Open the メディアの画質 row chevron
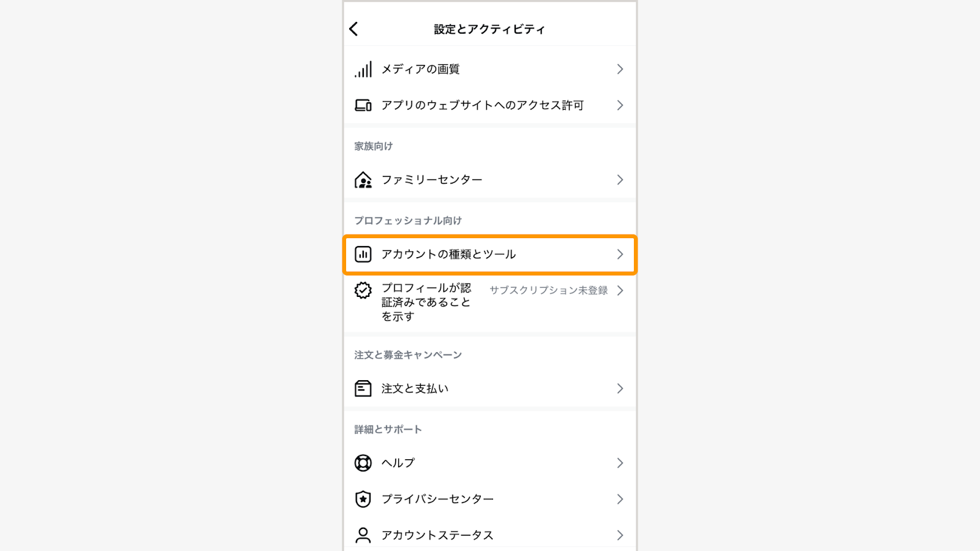The width and height of the screenshot is (980, 551). pos(620,69)
